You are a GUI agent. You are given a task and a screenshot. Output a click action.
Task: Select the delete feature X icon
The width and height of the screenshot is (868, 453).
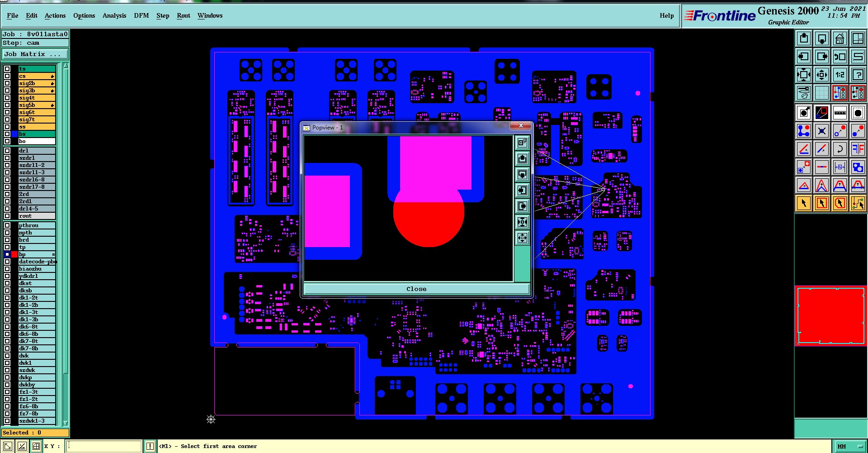pos(822,131)
